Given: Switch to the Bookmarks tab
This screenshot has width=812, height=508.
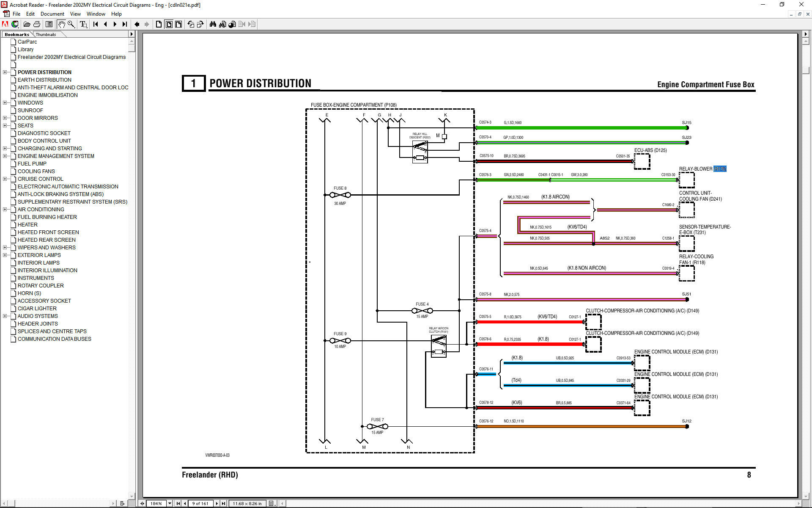Looking at the screenshot, I should pyautogui.click(x=17, y=34).
